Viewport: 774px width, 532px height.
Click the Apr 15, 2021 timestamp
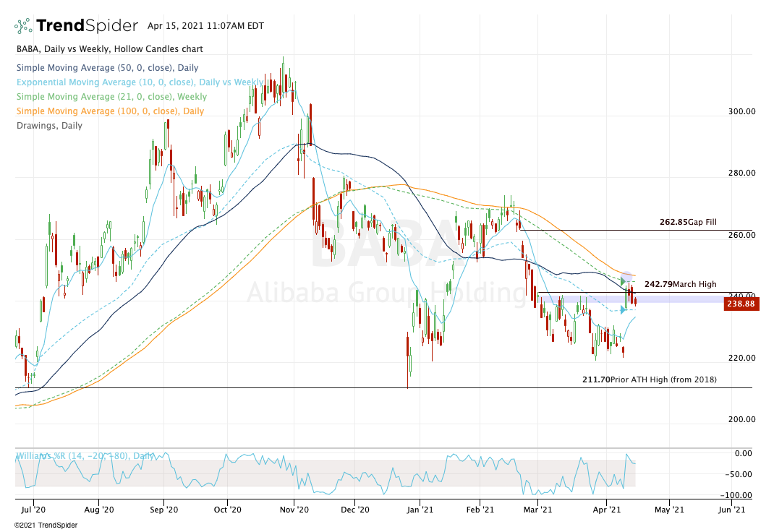pos(205,26)
